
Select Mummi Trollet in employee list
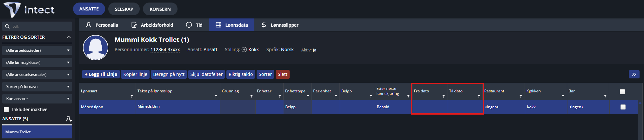[x=37, y=132]
